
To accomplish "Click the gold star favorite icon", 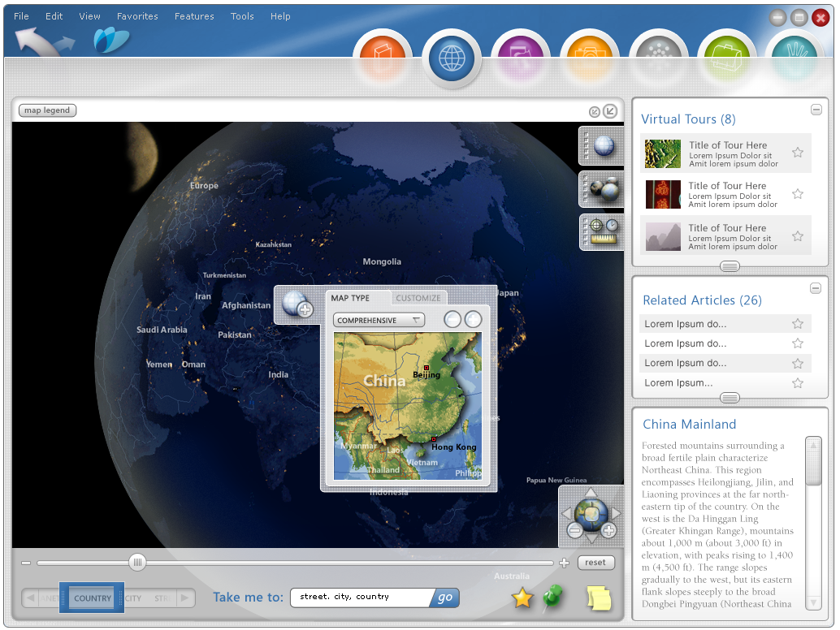I will coord(522,598).
